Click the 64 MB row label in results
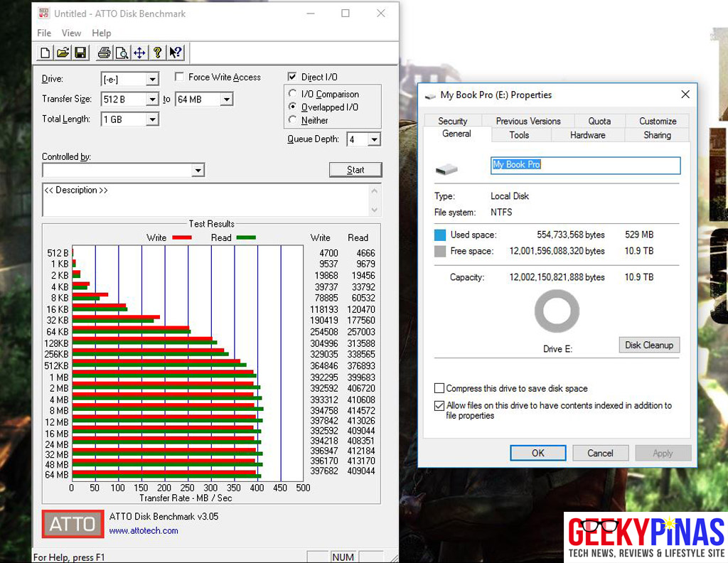728x563 pixels. click(57, 475)
